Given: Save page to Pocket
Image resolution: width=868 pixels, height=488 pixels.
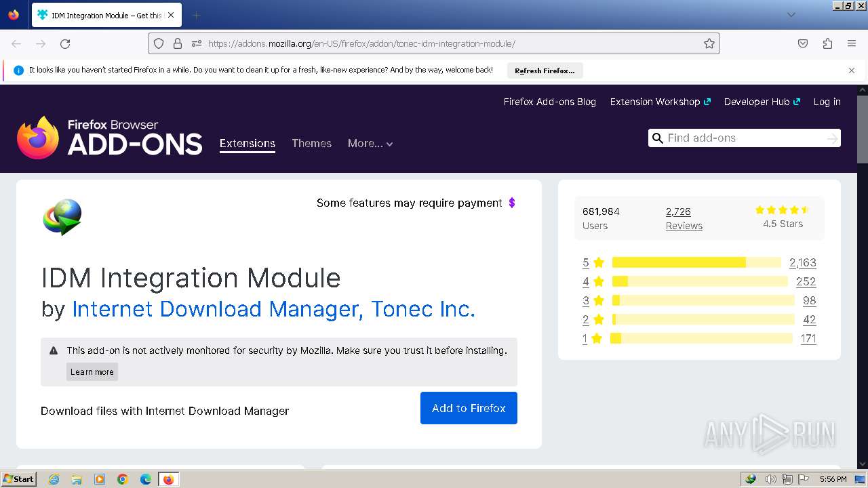Looking at the screenshot, I should coord(803,43).
